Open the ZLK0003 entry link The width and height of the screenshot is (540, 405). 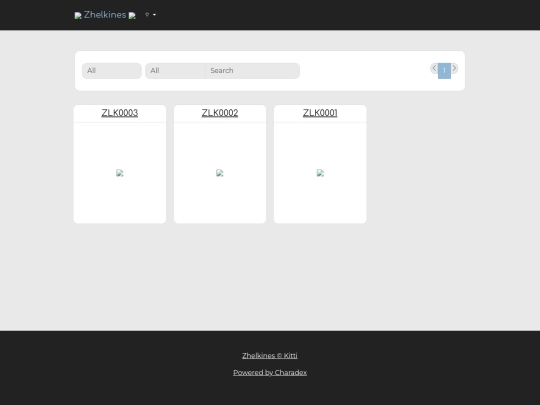coord(120,113)
